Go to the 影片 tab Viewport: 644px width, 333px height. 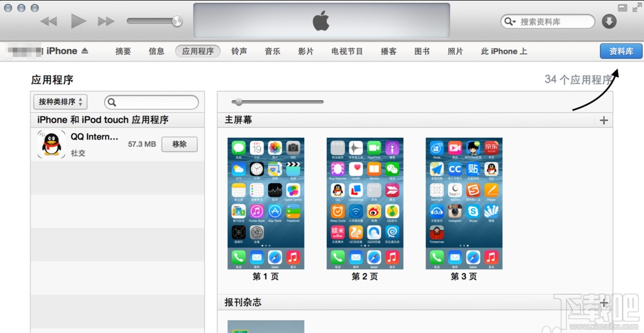tap(306, 51)
